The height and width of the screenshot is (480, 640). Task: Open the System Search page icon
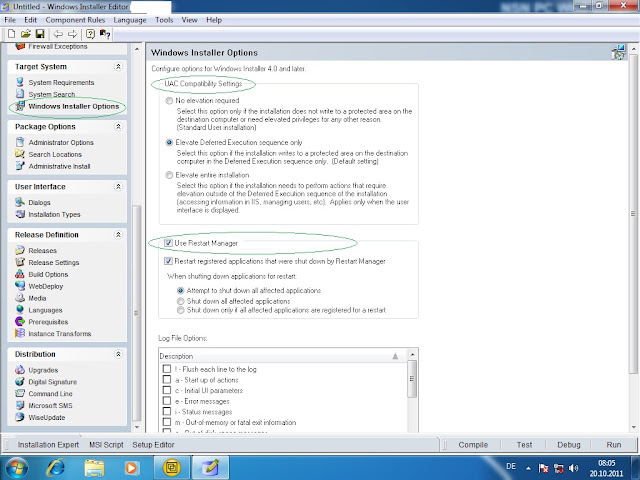(20, 94)
